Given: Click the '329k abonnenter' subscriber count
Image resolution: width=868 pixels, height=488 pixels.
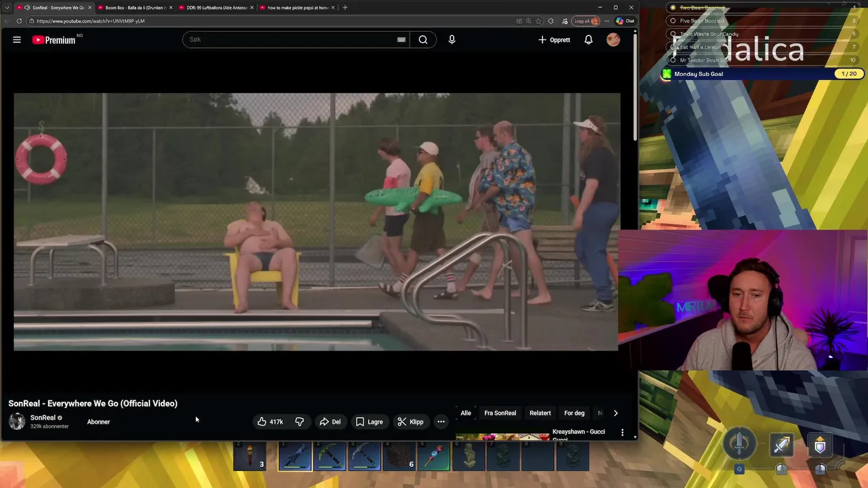Looking at the screenshot, I should (x=50, y=426).
